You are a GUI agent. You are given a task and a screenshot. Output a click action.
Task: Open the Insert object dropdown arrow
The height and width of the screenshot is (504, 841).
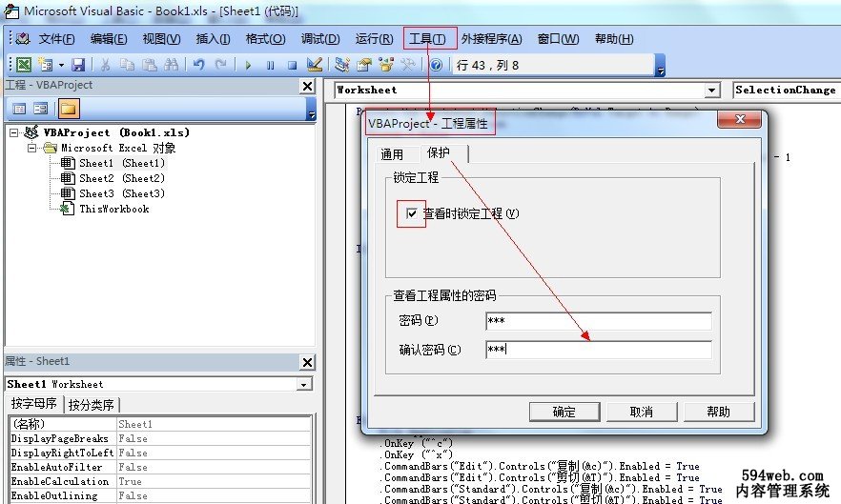(x=61, y=65)
